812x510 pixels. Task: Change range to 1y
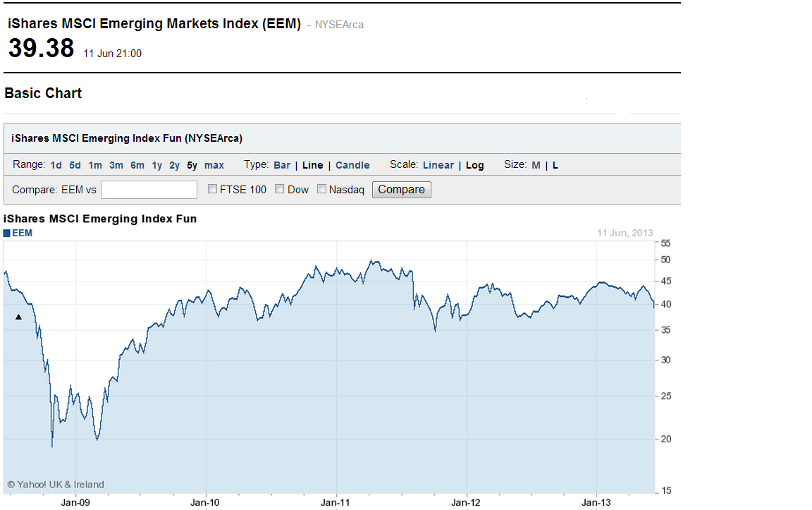click(156, 165)
